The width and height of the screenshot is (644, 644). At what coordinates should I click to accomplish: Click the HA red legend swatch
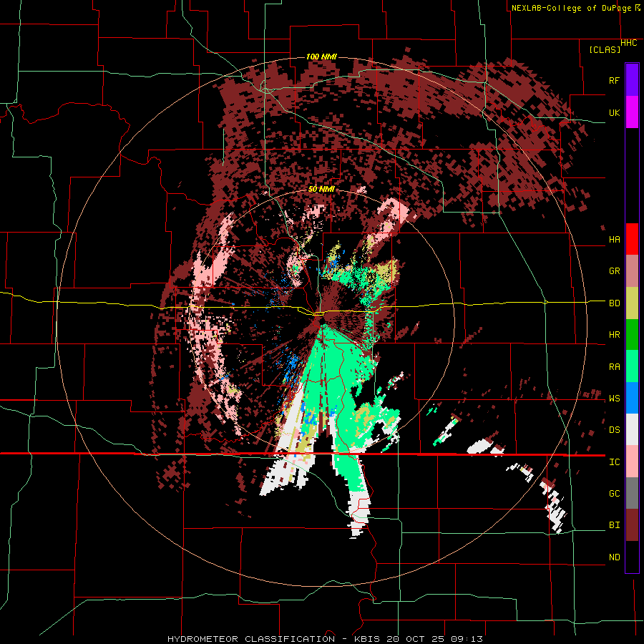[632, 239]
